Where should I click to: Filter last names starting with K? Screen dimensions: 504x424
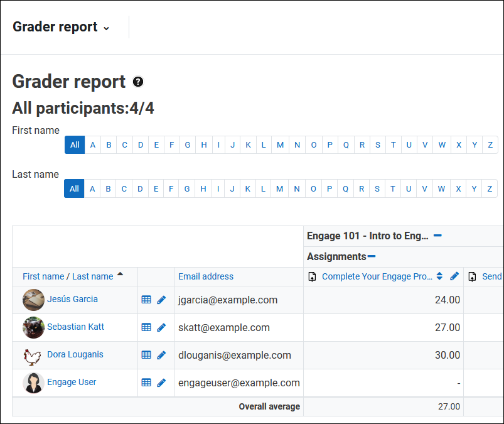tap(248, 188)
